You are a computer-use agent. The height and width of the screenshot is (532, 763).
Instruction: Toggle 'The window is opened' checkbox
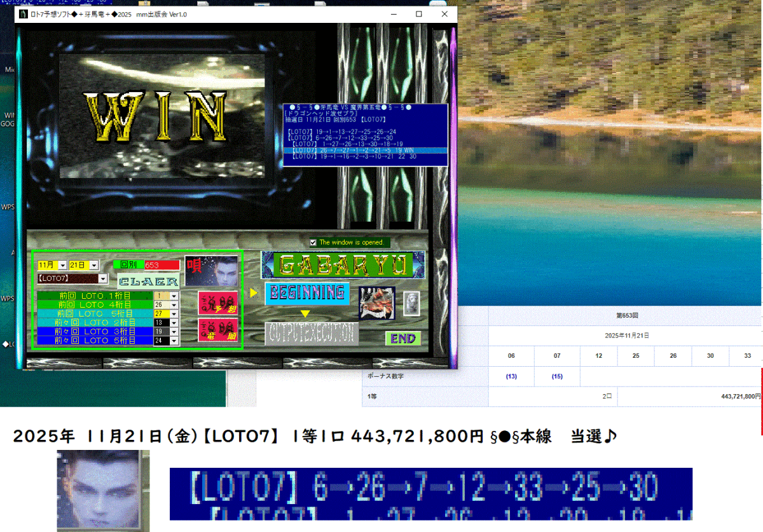point(313,242)
